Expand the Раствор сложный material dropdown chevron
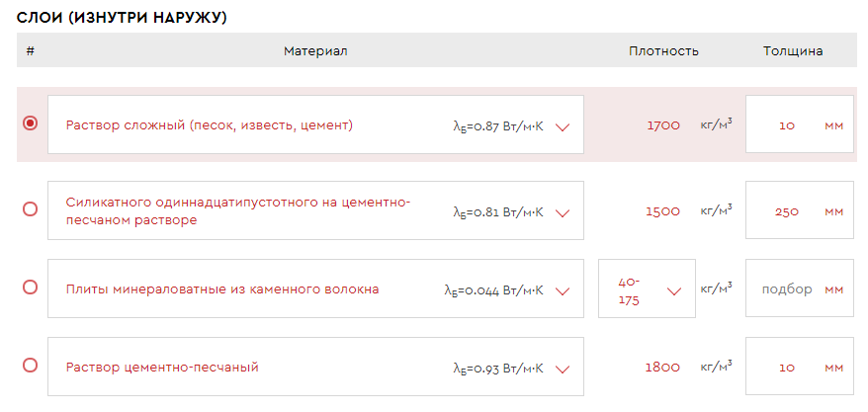The height and width of the screenshot is (412, 868). (564, 126)
